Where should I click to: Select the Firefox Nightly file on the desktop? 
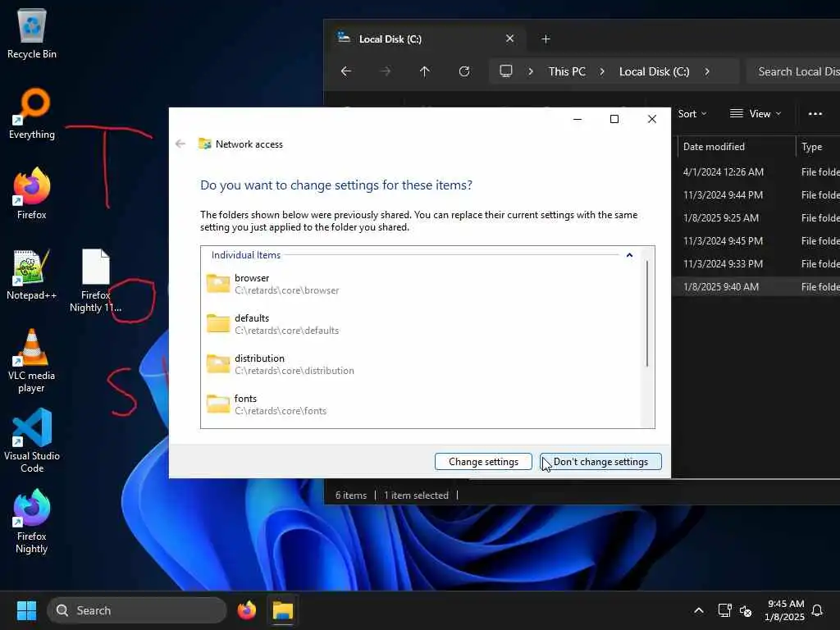(96, 280)
